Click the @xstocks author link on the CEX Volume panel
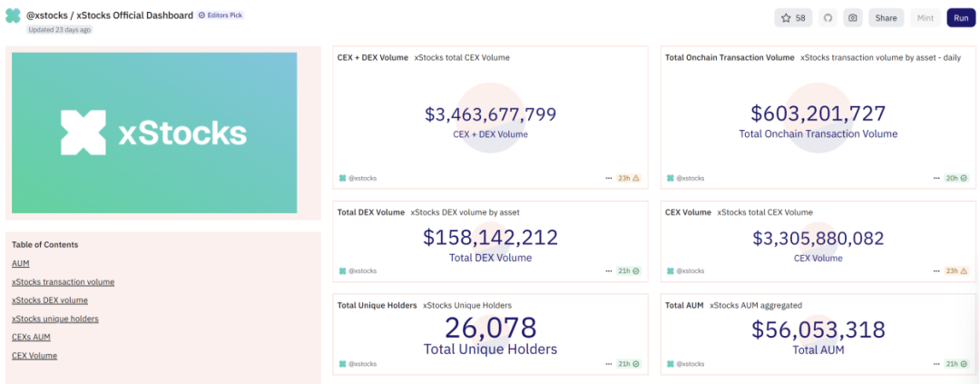The image size is (980, 384). pos(690,271)
